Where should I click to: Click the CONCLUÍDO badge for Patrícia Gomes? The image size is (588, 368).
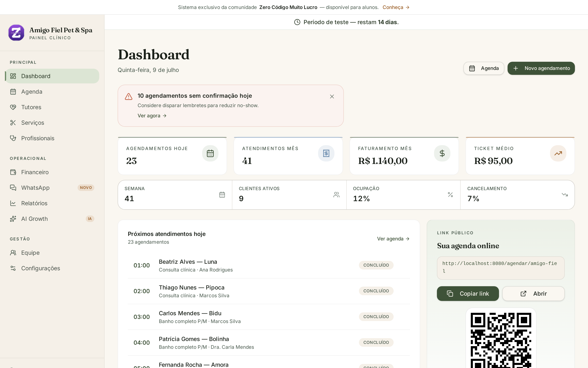(376, 343)
